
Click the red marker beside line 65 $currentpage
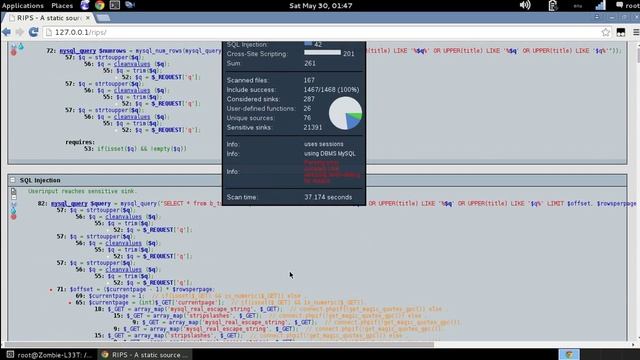pyautogui.click(x=70, y=303)
